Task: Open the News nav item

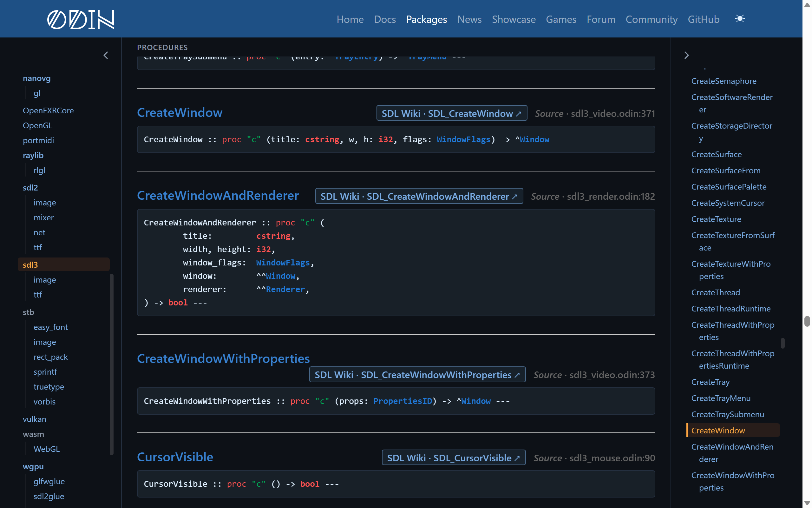Action: (x=469, y=19)
